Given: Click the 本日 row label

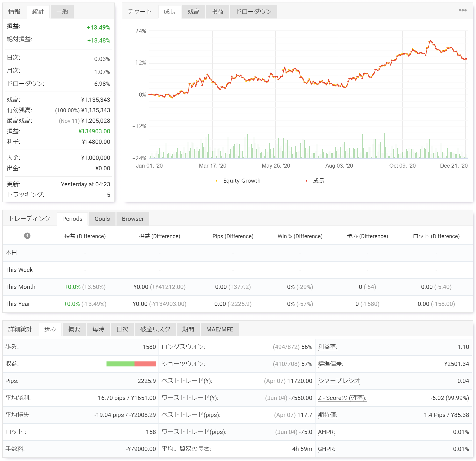Looking at the screenshot, I should pos(11,253).
